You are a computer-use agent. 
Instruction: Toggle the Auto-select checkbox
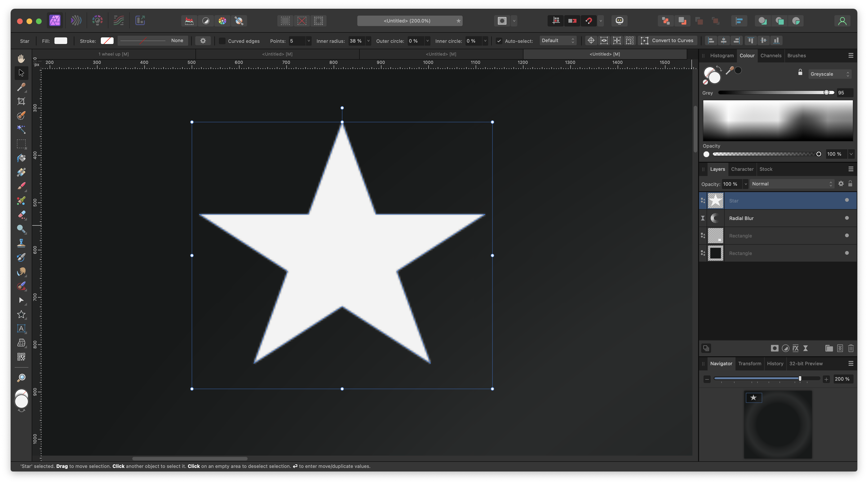(x=499, y=41)
